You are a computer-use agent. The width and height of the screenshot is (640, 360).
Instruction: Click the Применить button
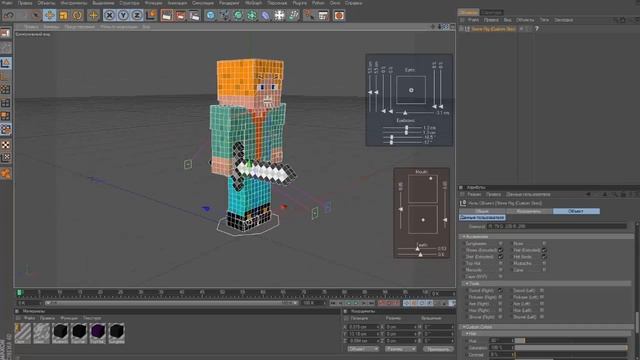tap(438, 349)
